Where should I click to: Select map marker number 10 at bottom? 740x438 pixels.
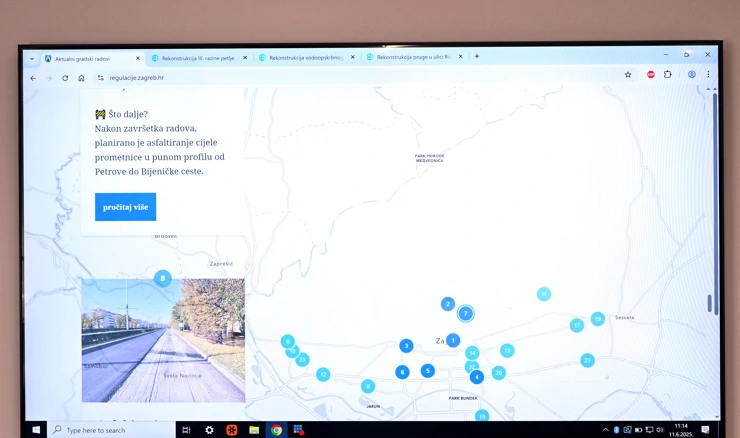coord(482,416)
